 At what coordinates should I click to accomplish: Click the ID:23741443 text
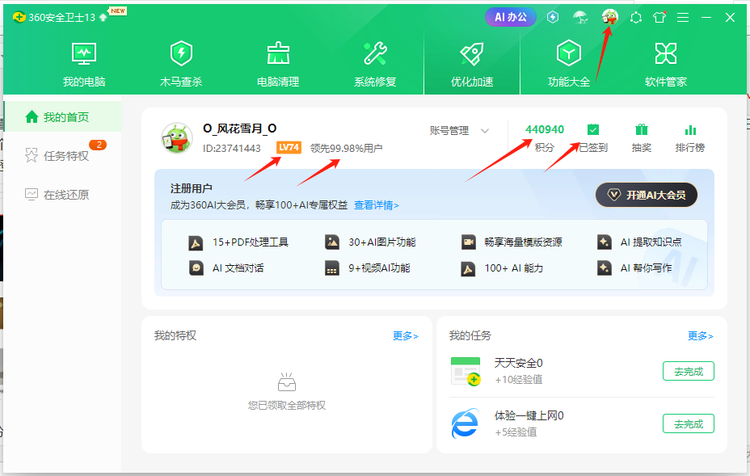[x=232, y=148]
